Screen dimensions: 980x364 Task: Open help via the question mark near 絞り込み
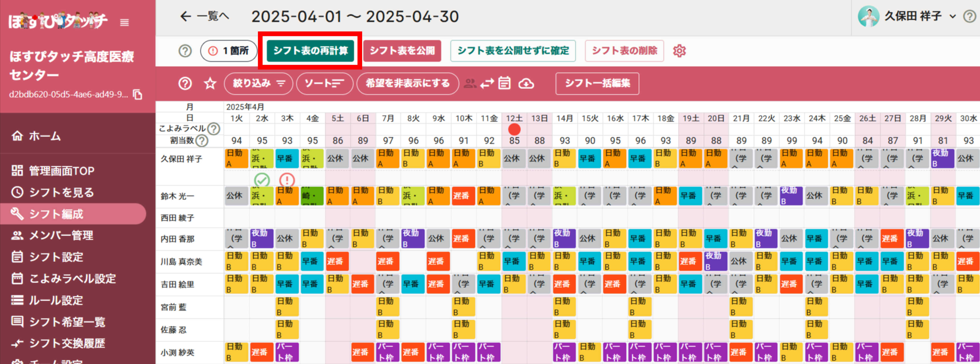pos(185,84)
